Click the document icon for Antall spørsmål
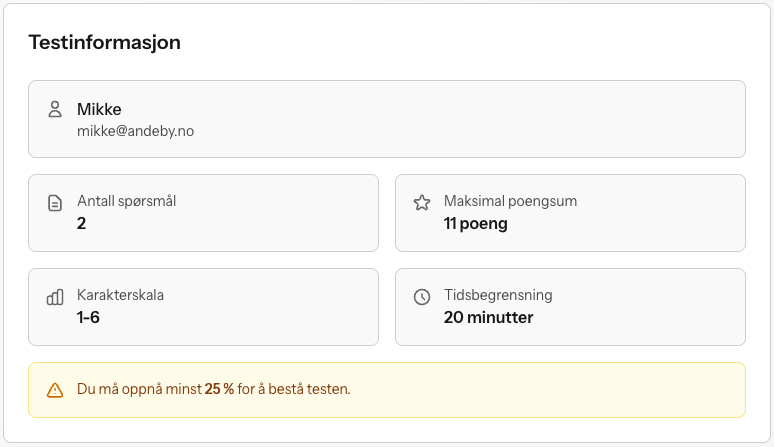 pyautogui.click(x=55, y=203)
